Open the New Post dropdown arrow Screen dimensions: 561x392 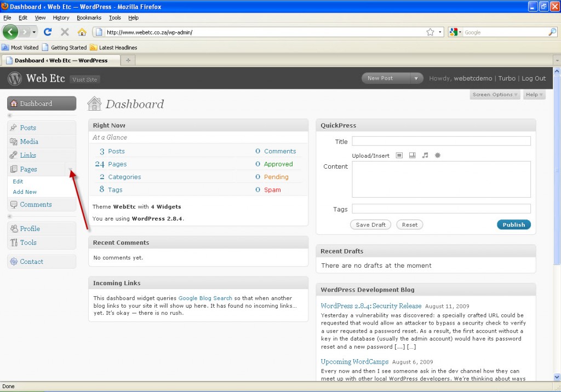(x=416, y=78)
